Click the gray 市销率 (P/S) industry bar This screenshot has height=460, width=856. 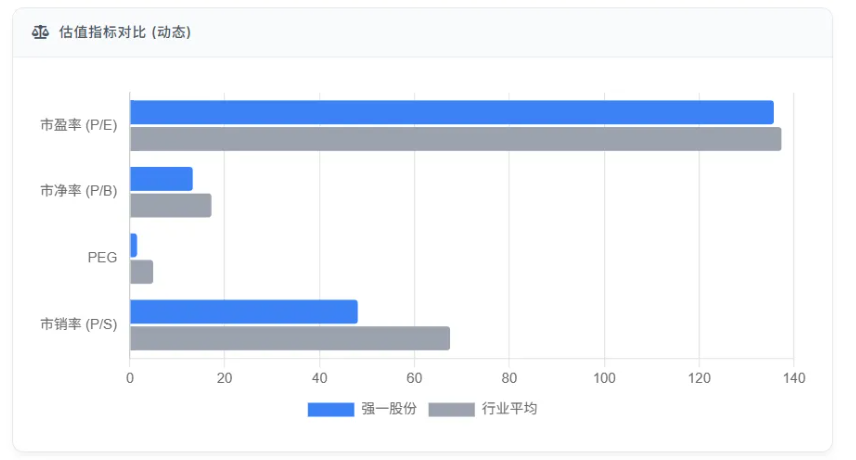[290, 338]
